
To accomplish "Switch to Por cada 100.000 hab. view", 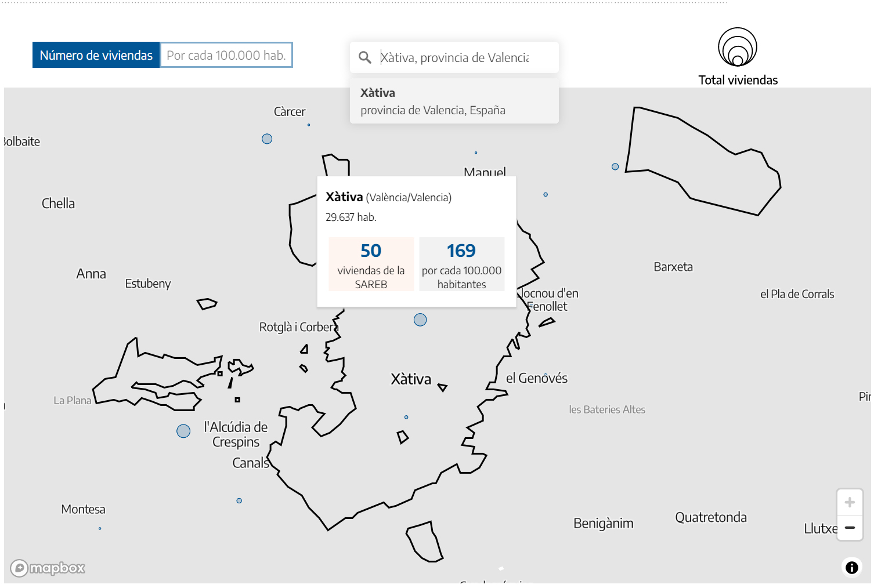I will (226, 55).
